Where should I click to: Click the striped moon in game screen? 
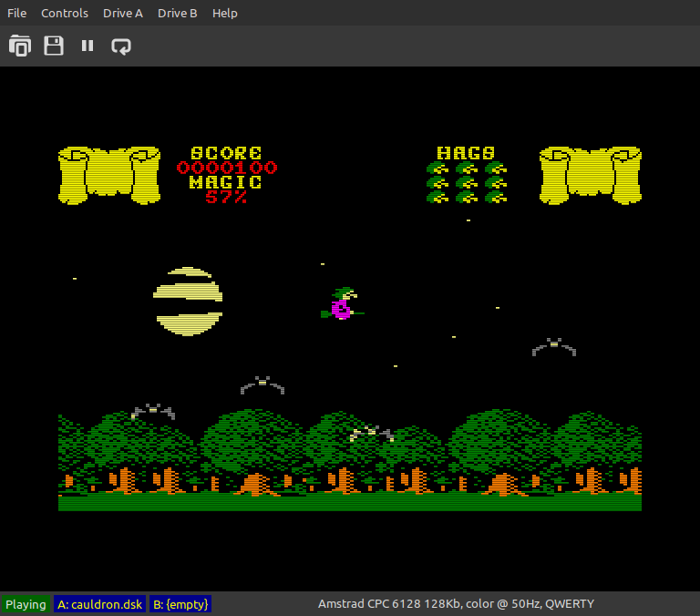tap(188, 302)
